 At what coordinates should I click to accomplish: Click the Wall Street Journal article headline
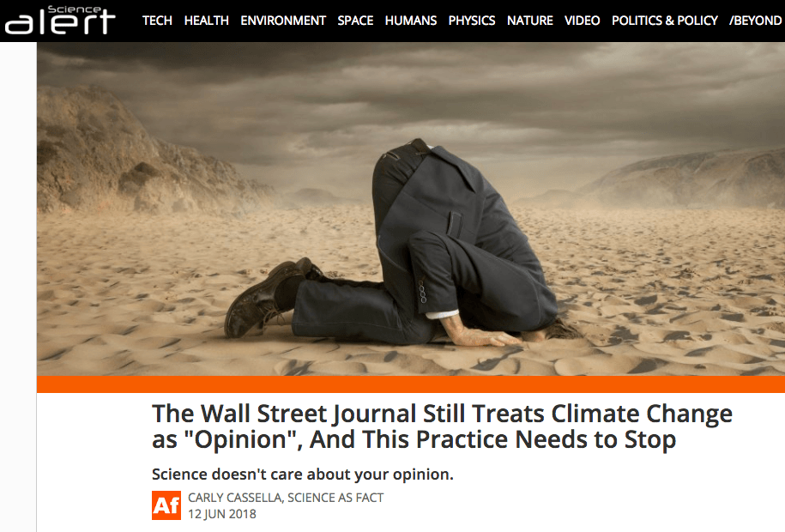coord(442,426)
